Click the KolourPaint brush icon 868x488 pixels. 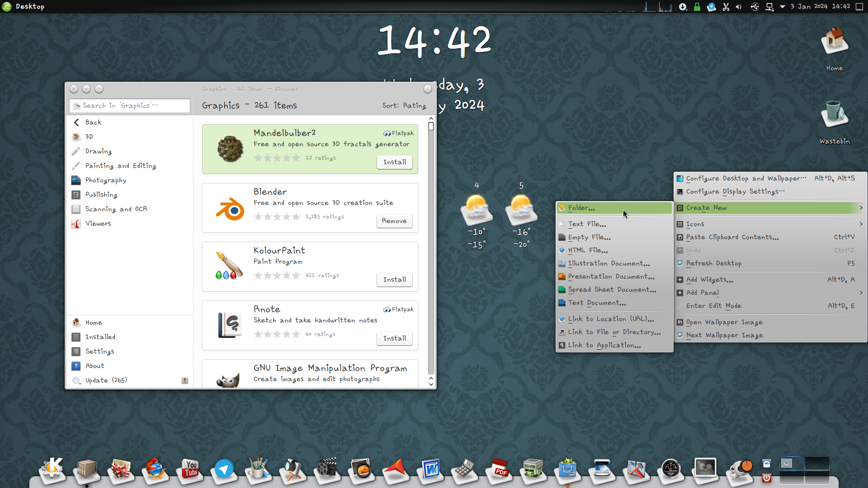point(229,267)
